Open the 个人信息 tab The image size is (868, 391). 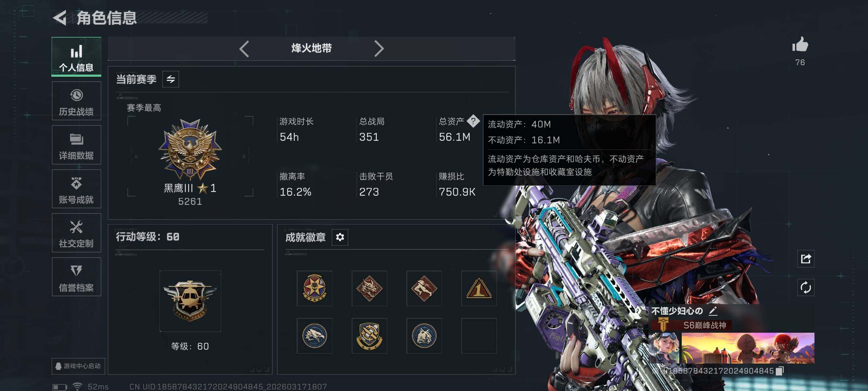point(76,56)
